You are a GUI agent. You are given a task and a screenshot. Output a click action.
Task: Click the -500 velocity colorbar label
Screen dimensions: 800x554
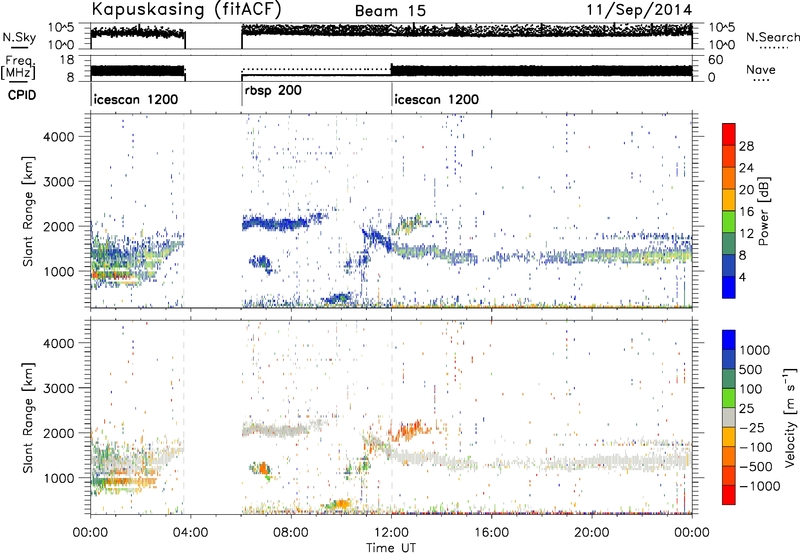[x=756, y=467]
